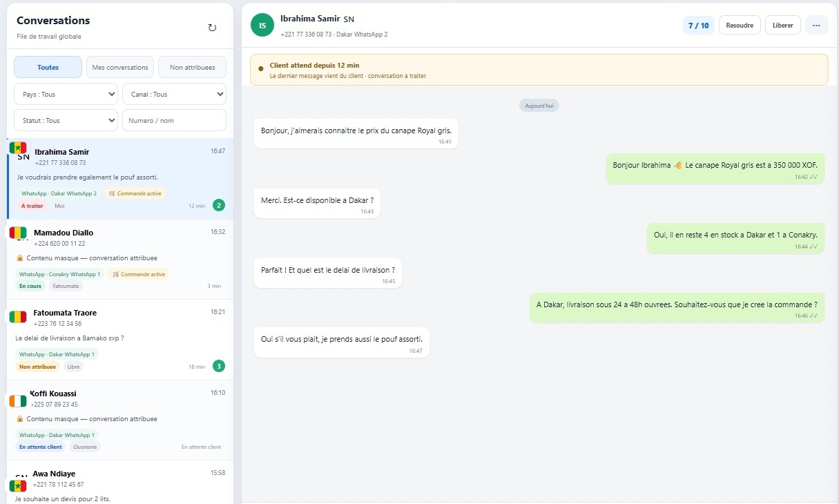Expand the Statut : Tous filter
This screenshot has width=839, height=504.
click(66, 120)
